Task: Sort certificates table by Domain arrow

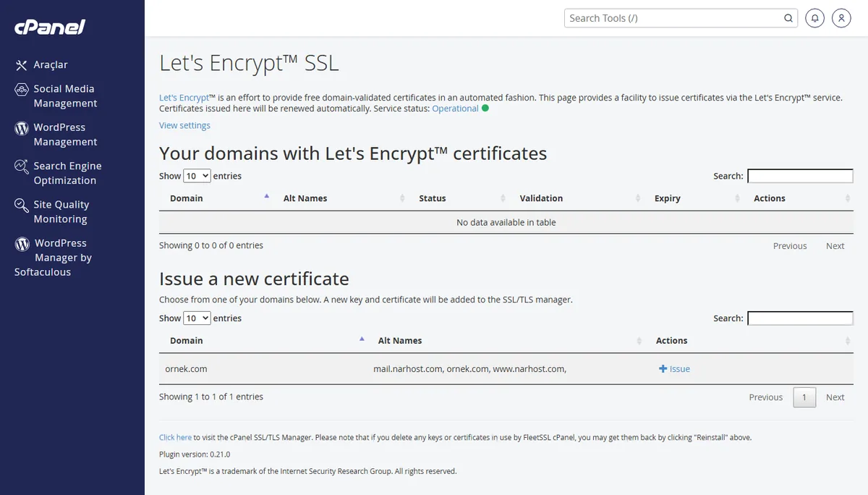Action: pos(266,196)
